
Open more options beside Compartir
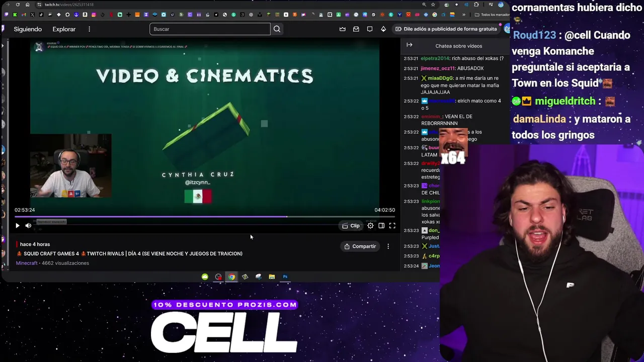point(388,246)
